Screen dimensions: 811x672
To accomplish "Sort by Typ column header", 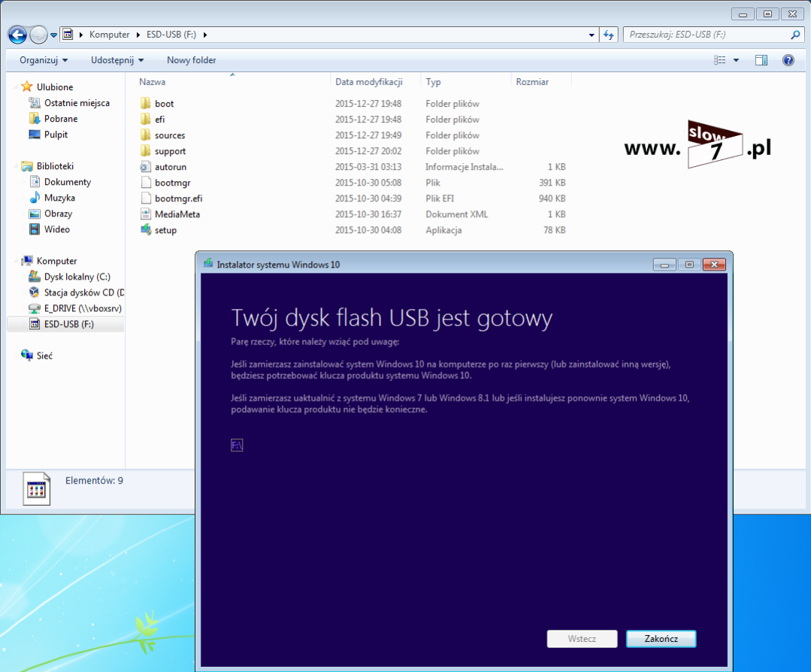I will 433,82.
